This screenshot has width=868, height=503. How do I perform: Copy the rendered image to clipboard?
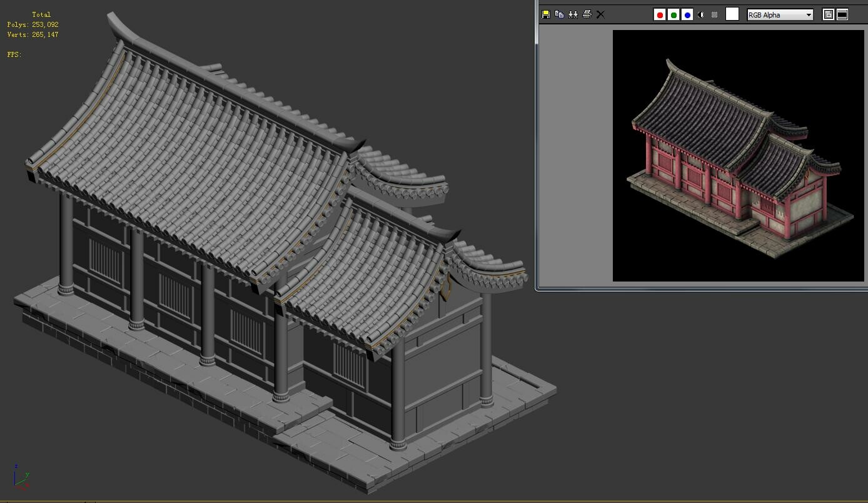point(560,14)
